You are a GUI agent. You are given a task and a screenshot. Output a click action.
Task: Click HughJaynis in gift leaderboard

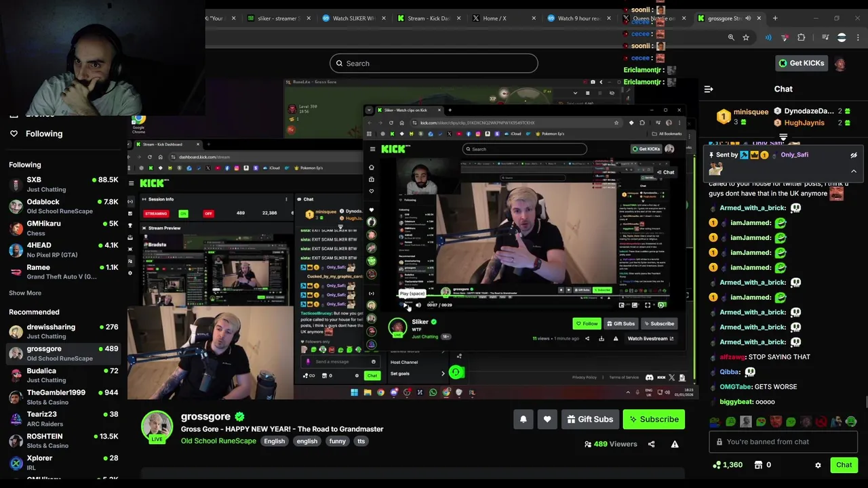click(804, 123)
